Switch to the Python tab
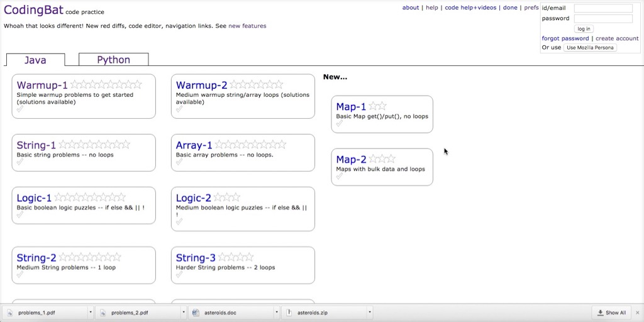The width and height of the screenshot is (644, 322). [113, 60]
